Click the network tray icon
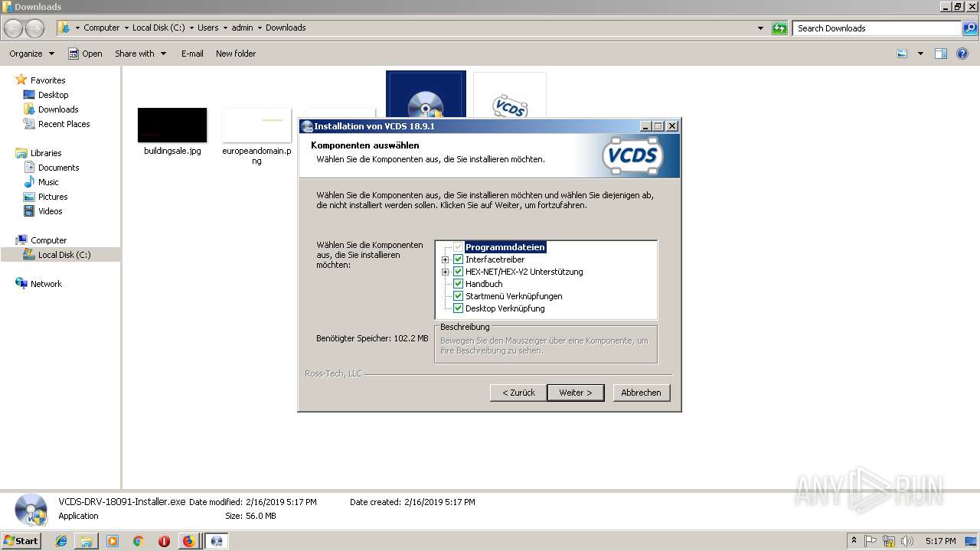This screenshot has height=551, width=980. 889,541
